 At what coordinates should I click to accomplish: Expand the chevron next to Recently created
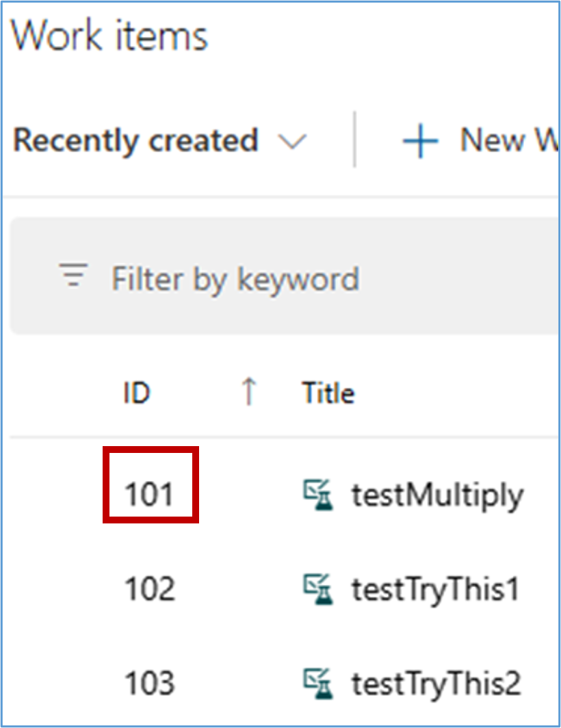coord(293,142)
